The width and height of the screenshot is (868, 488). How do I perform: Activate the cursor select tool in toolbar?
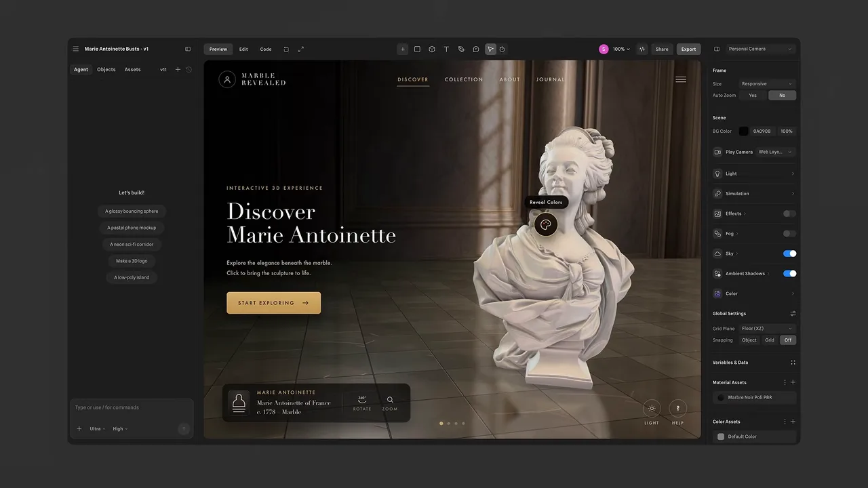point(490,49)
